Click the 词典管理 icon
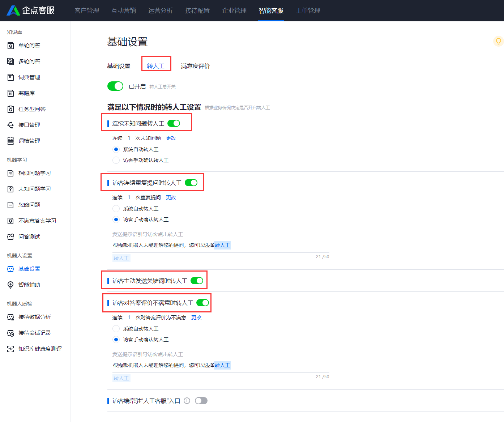Screen dimensions: 504x422 [11, 77]
